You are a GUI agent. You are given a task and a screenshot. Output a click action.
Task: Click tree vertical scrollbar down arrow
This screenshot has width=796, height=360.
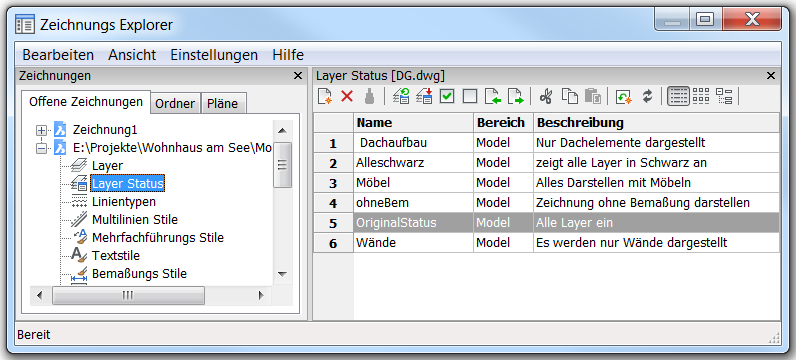[x=283, y=275]
